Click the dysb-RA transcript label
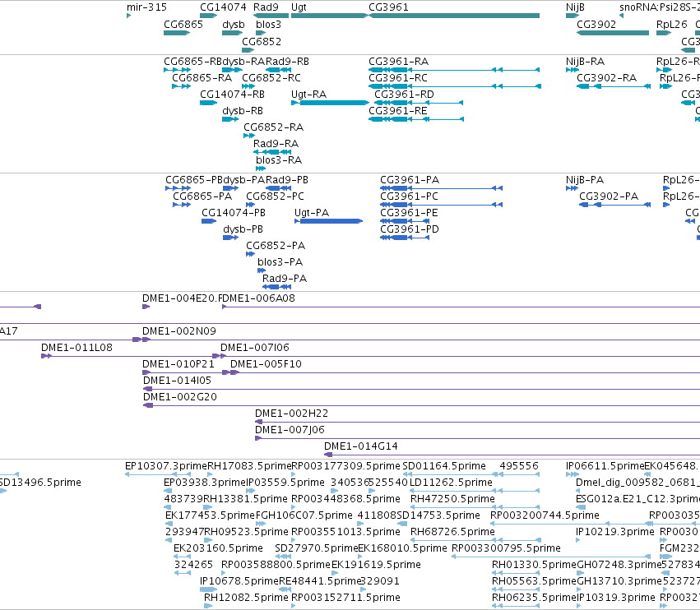This screenshot has width=700, height=610. [243, 61]
